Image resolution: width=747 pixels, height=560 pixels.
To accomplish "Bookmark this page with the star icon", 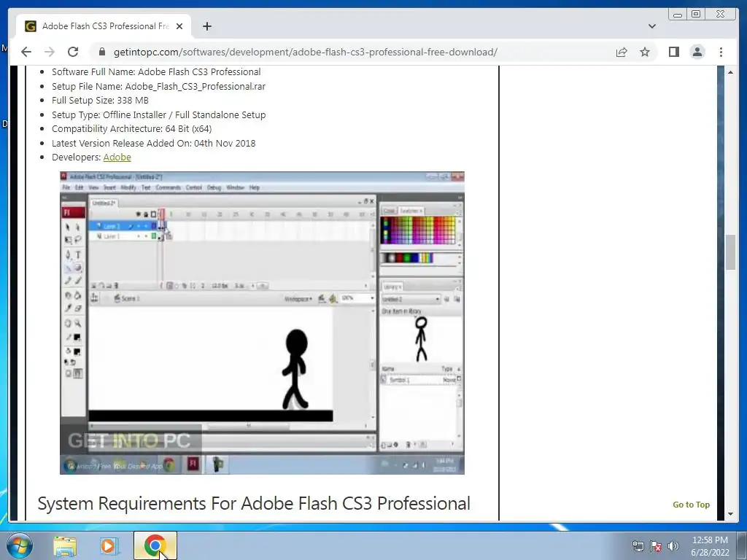I will click(645, 52).
